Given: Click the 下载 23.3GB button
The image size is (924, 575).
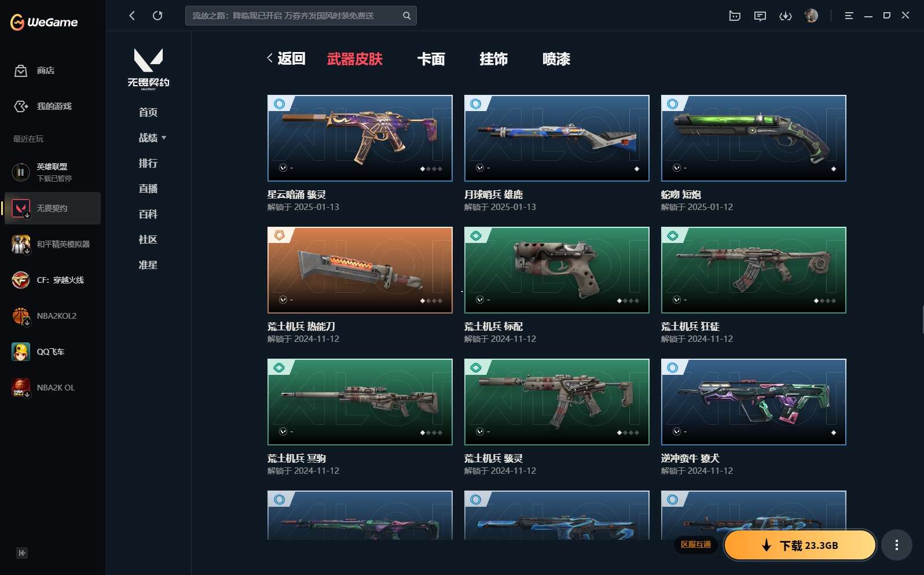Looking at the screenshot, I should (x=800, y=545).
